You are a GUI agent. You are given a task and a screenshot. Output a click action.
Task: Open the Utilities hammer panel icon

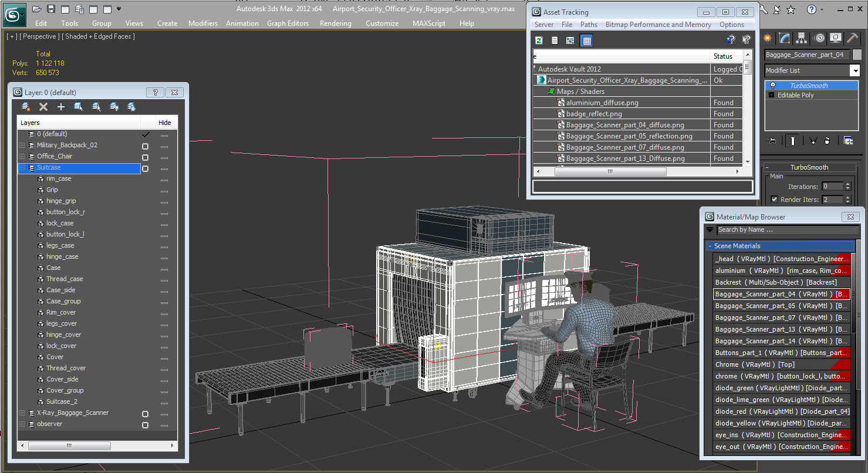point(852,39)
